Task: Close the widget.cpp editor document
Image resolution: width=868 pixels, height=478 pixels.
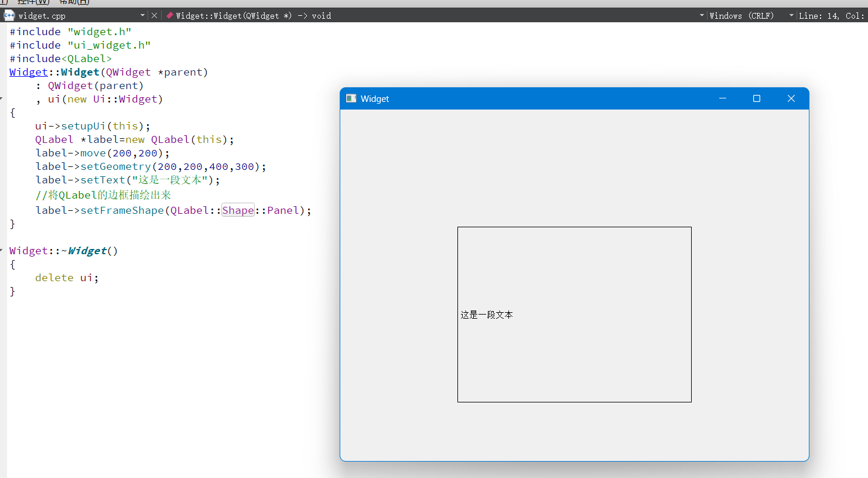Action: click(x=155, y=15)
